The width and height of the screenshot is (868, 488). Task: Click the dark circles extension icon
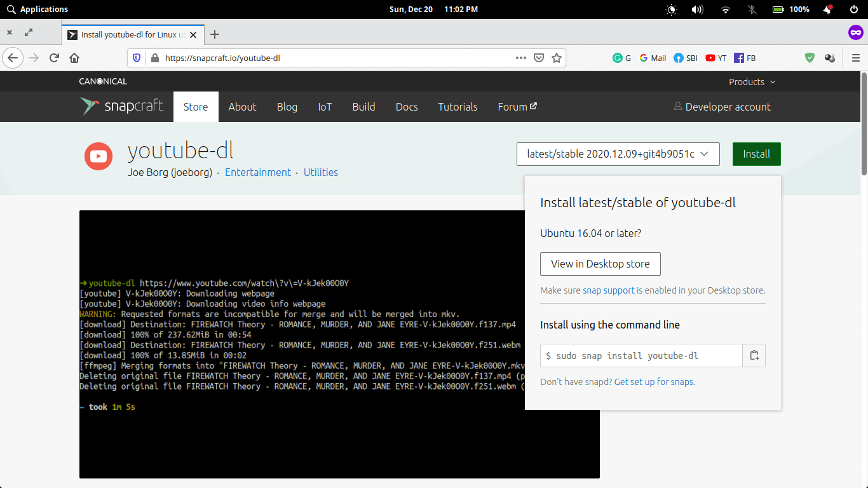pyautogui.click(x=829, y=58)
